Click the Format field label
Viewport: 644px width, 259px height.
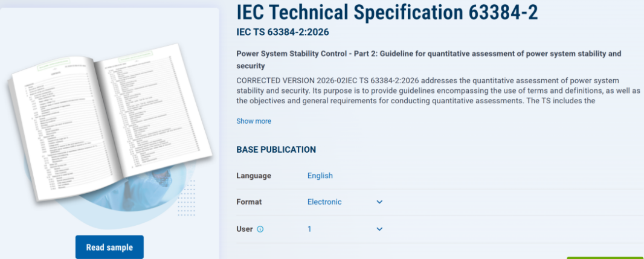coord(249,202)
